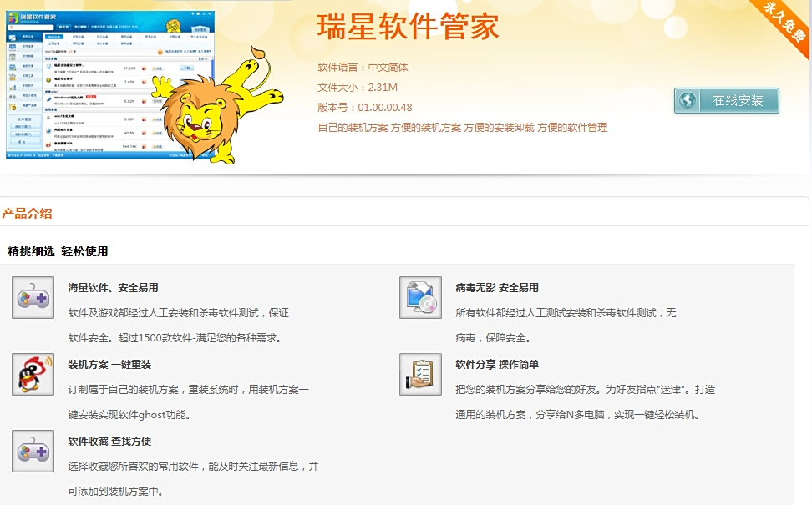Click the 软件语言：中文简体 line
This screenshot has height=505, width=812.
click(363, 68)
